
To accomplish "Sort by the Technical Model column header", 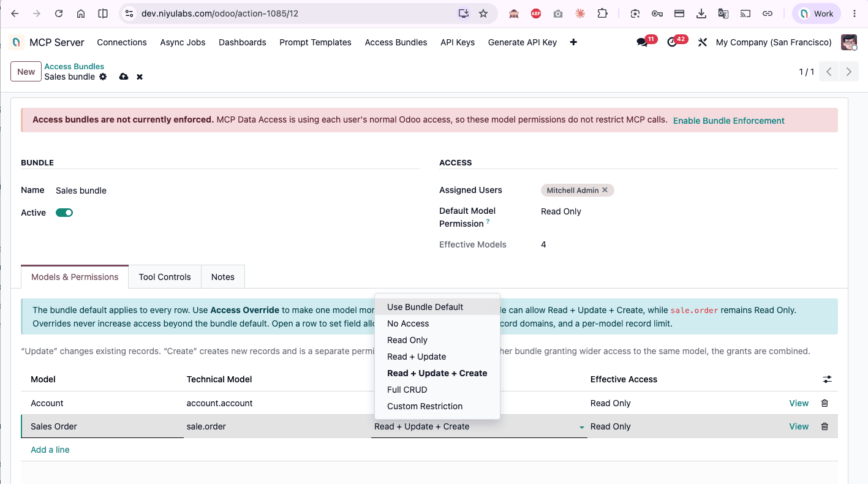I will pos(219,379).
